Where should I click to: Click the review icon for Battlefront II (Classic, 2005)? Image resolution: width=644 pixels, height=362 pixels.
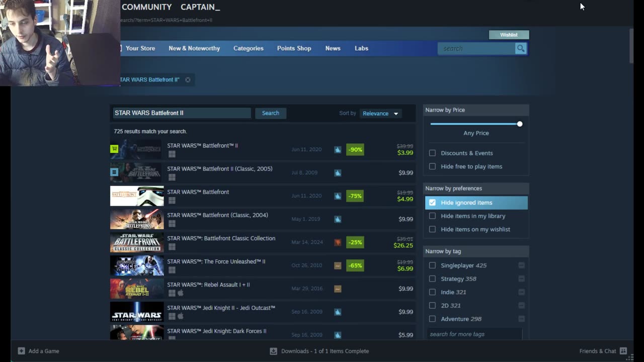click(x=338, y=172)
